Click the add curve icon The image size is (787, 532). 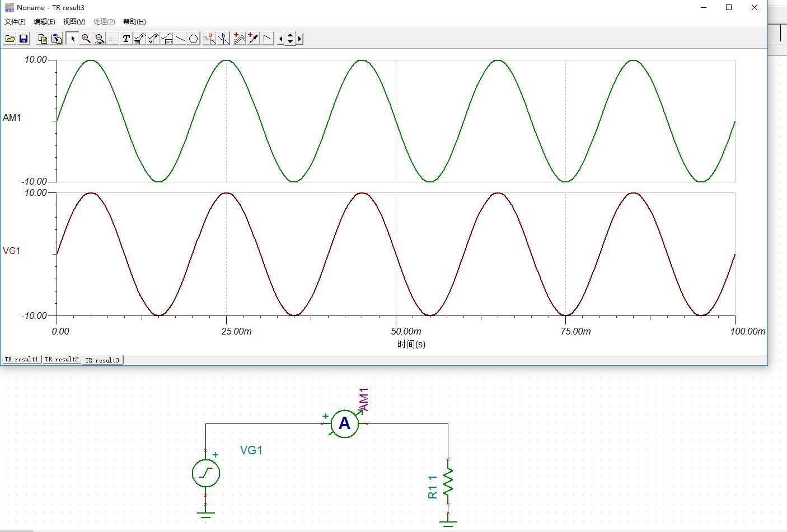(x=239, y=39)
